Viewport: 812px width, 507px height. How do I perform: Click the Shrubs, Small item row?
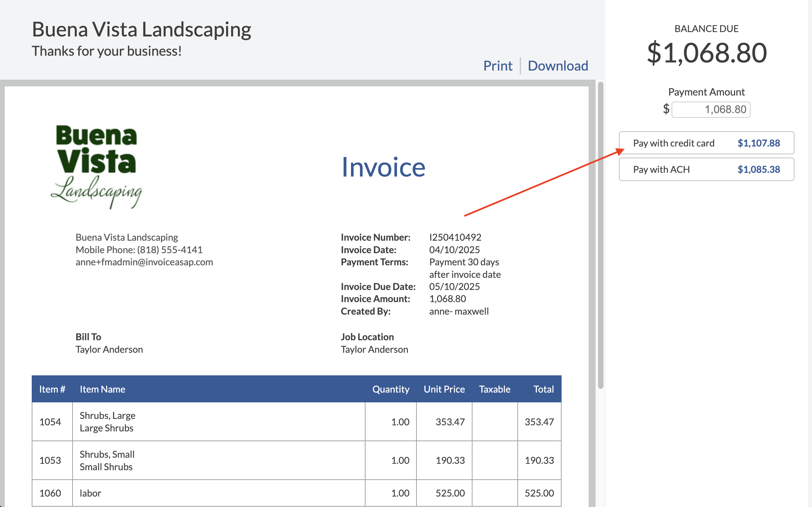tap(297, 460)
